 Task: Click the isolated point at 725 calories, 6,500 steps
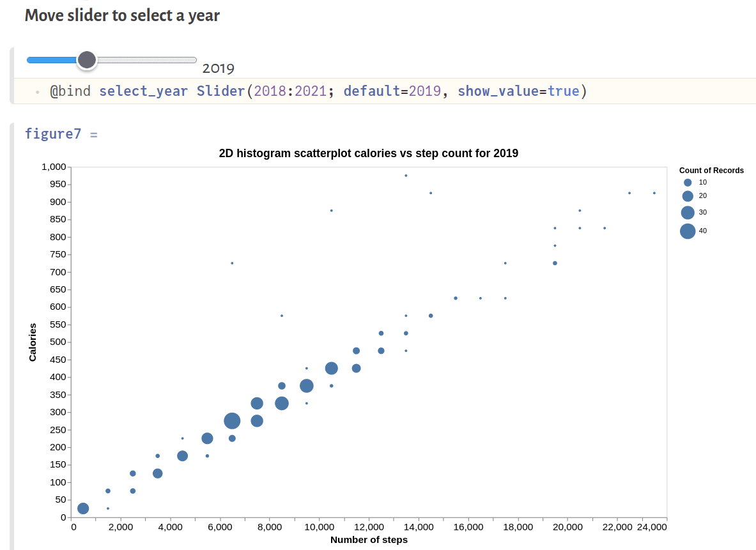(x=232, y=263)
